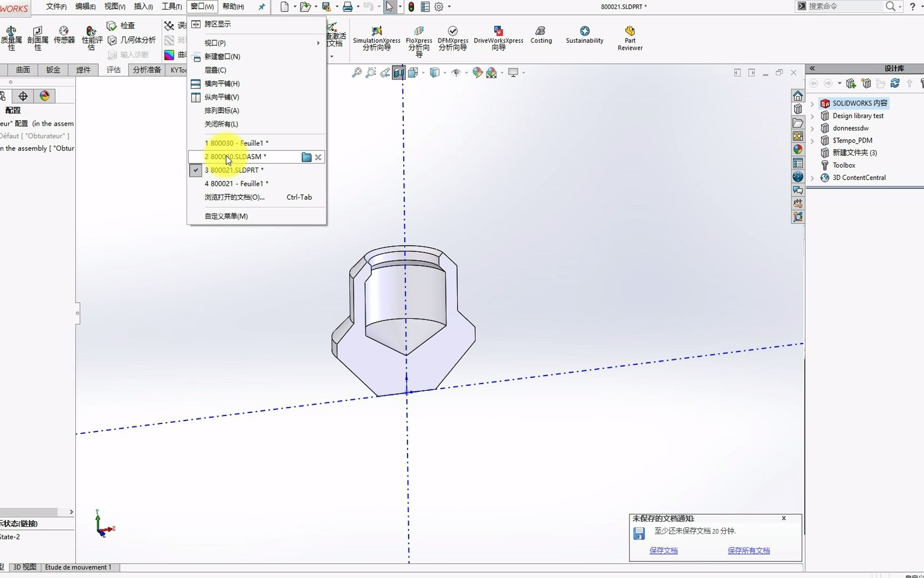Open the 质量属性 (Mass Properties) tool
This screenshot has height=578, width=924.
point(11,37)
